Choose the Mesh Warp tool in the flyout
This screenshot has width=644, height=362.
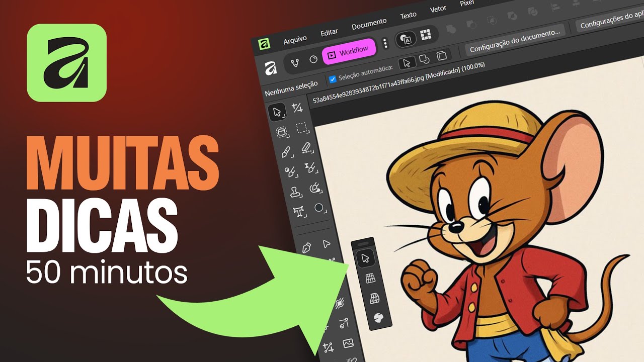tap(374, 298)
